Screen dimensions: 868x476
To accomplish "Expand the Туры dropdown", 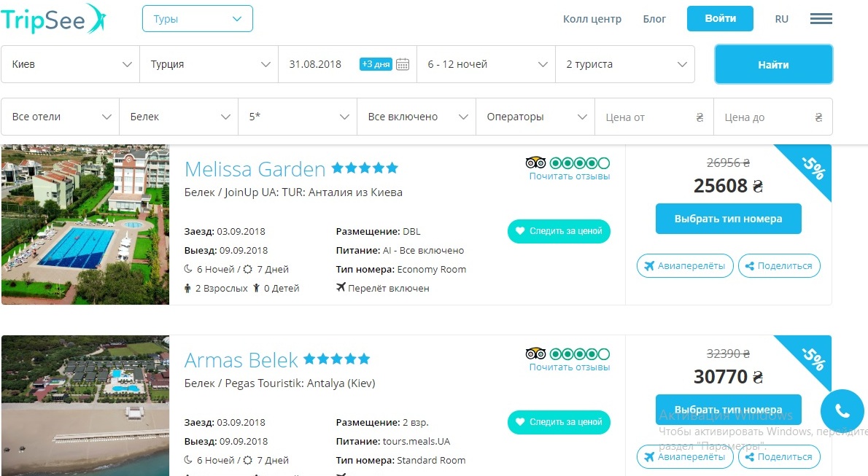I will (197, 19).
